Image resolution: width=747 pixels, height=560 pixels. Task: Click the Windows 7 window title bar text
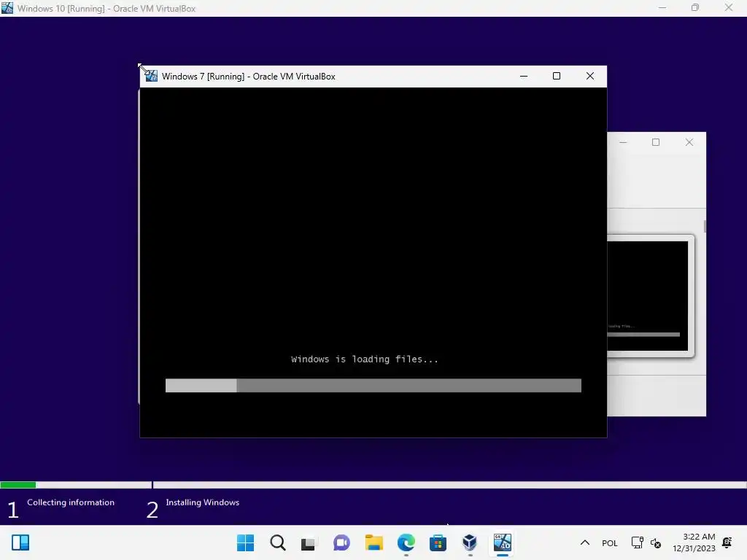249,77
